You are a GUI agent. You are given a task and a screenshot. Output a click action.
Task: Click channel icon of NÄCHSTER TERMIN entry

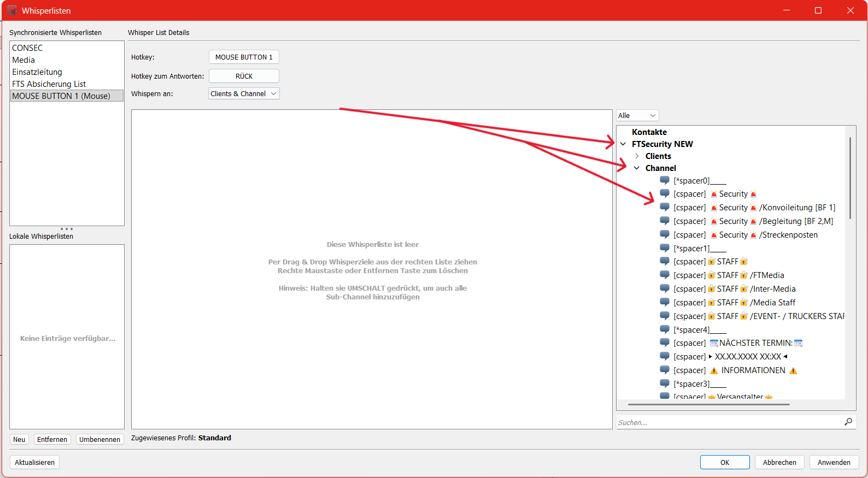point(664,343)
